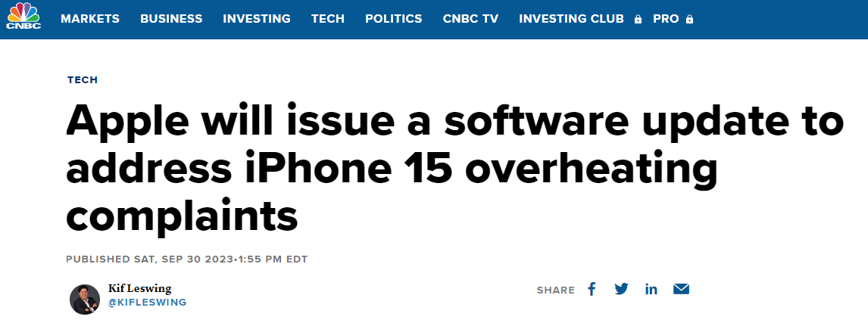Open the Investing Club page

pyautogui.click(x=572, y=19)
